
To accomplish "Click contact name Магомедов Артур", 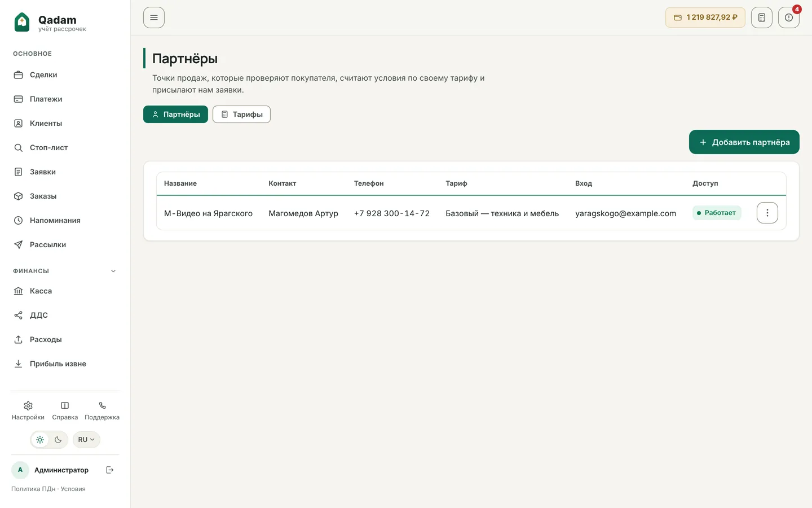I will coord(303,213).
